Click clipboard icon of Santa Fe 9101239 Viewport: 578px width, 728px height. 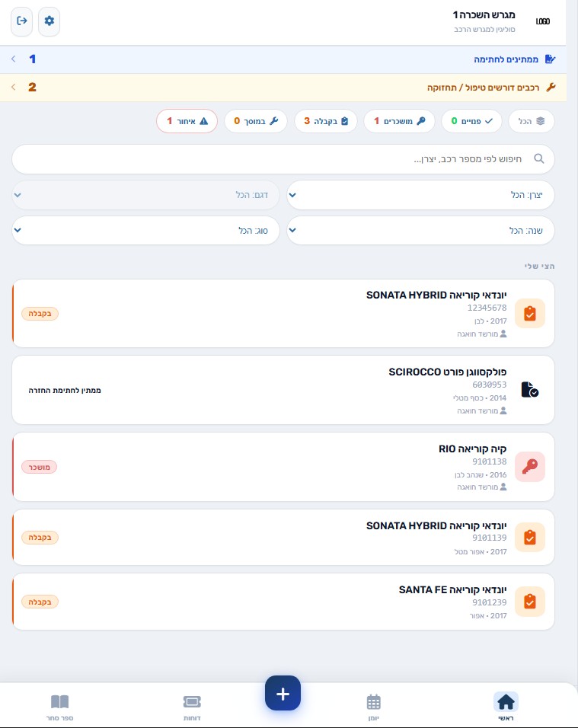coord(530,602)
